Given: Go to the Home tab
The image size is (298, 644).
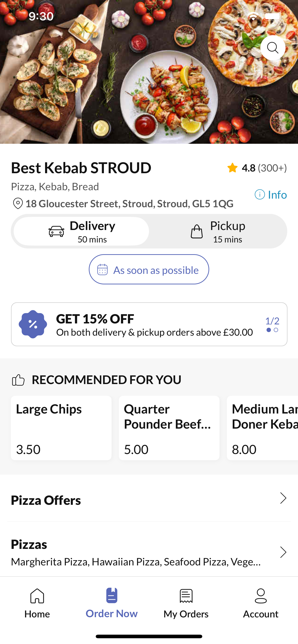Looking at the screenshot, I should (37, 603).
